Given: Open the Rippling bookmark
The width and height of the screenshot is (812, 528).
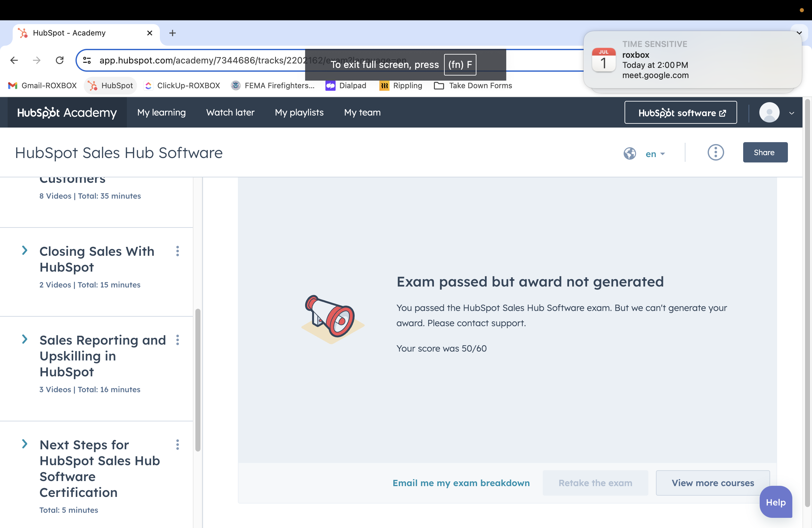Looking at the screenshot, I should click(401, 86).
